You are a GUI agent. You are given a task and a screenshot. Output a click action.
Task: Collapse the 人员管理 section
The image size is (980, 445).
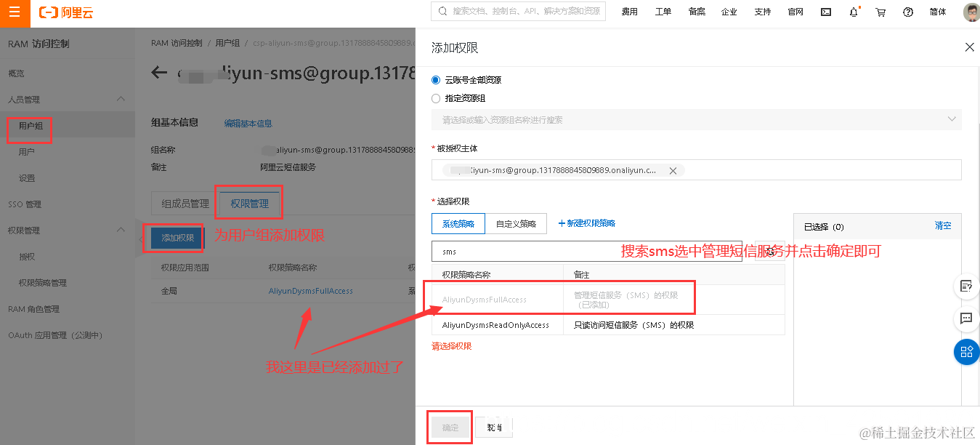pos(121,99)
